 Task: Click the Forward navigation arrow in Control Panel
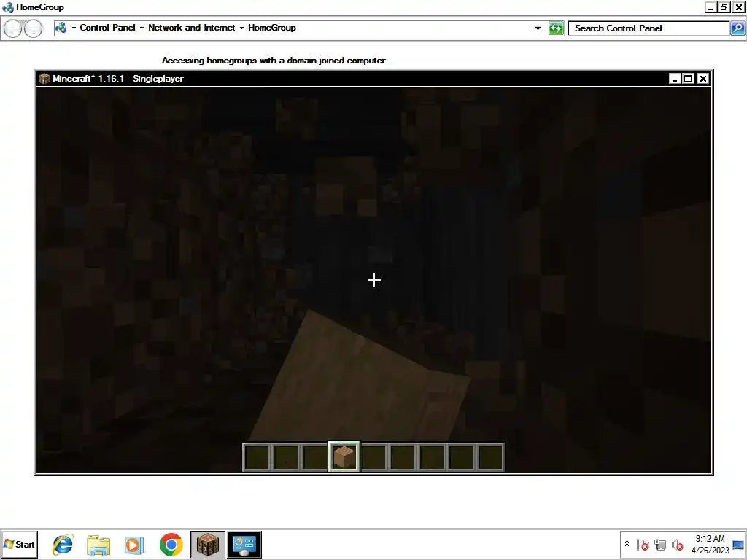33,28
